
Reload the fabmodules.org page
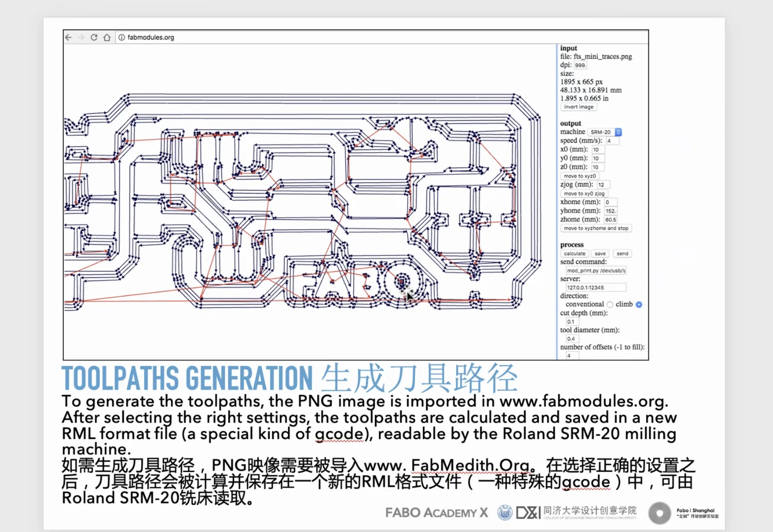[93, 37]
